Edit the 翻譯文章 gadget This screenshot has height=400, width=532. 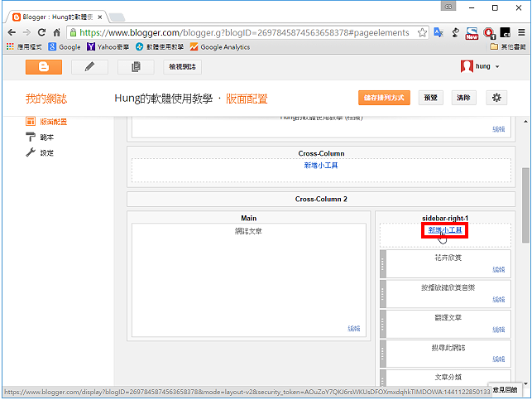coord(498,330)
